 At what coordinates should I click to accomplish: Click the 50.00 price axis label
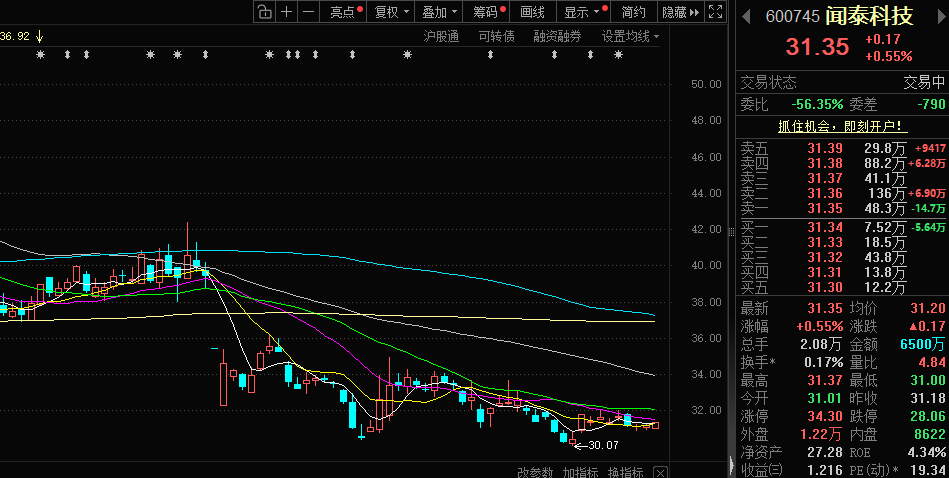tap(706, 84)
